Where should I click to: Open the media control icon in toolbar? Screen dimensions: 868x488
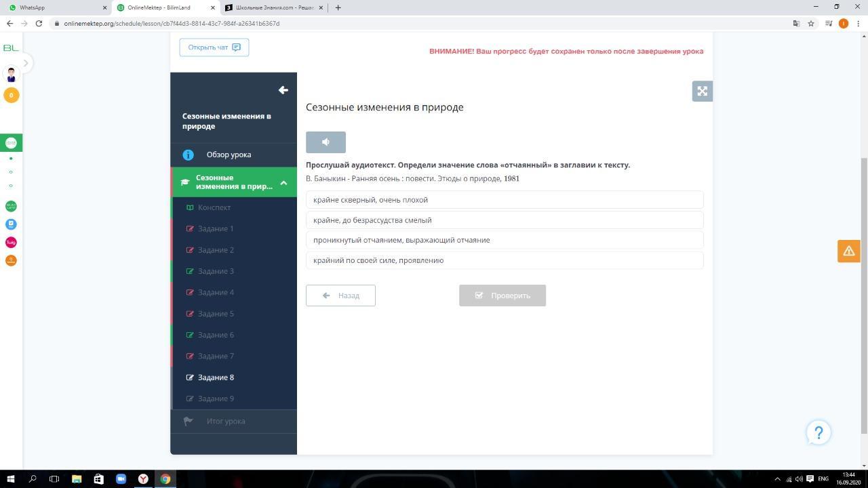coord(829,23)
